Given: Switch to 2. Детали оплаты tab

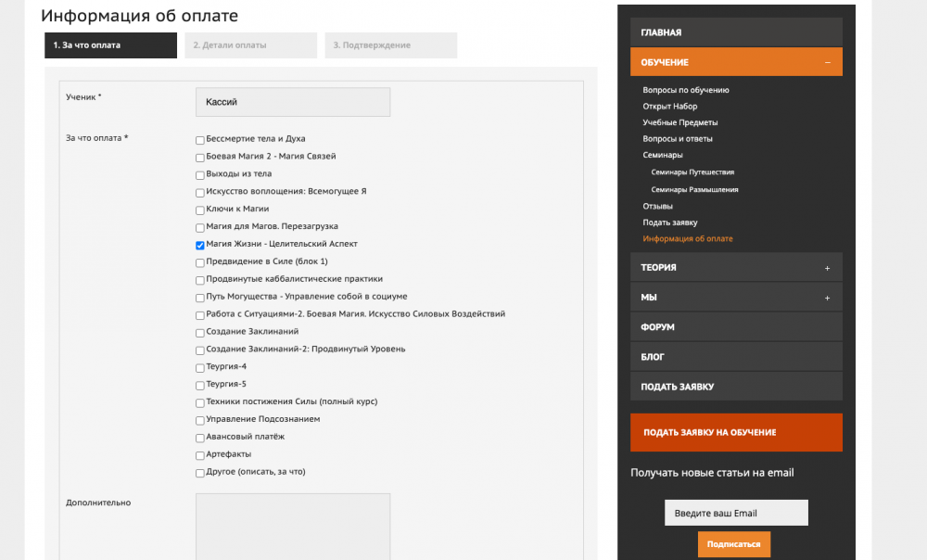Looking at the screenshot, I should (x=250, y=45).
